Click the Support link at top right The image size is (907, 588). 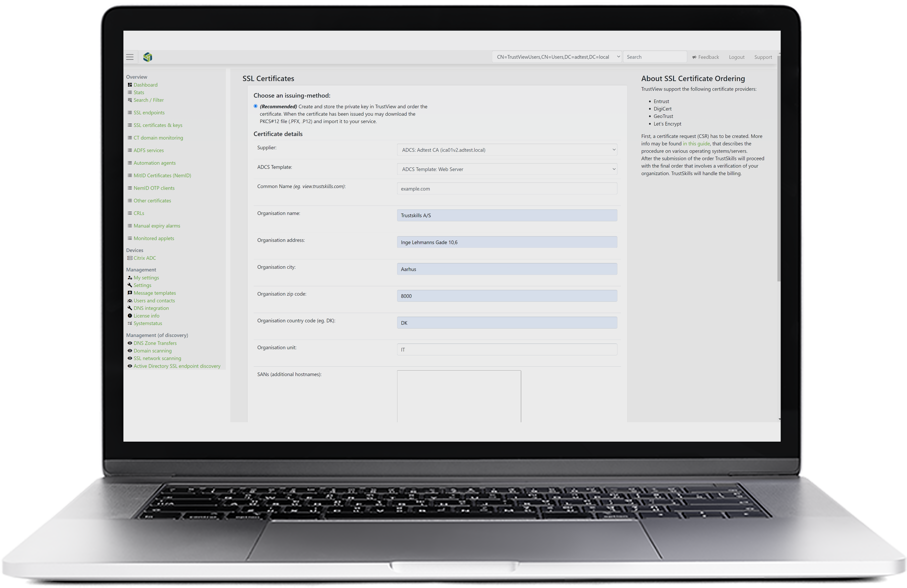pyautogui.click(x=762, y=57)
